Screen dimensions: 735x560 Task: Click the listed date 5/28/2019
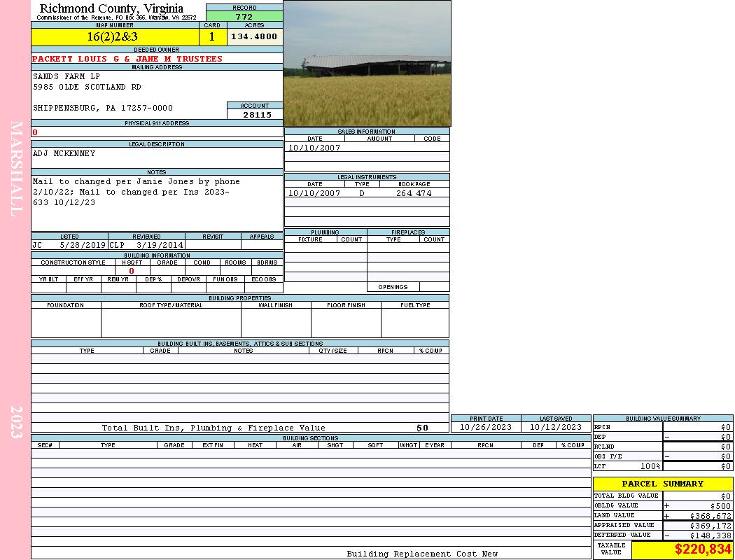tap(83, 246)
